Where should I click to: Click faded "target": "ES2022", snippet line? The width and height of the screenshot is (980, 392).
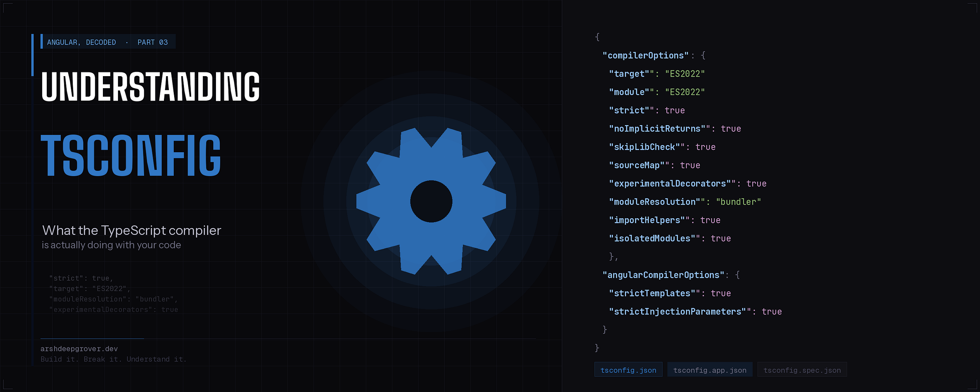90,288
